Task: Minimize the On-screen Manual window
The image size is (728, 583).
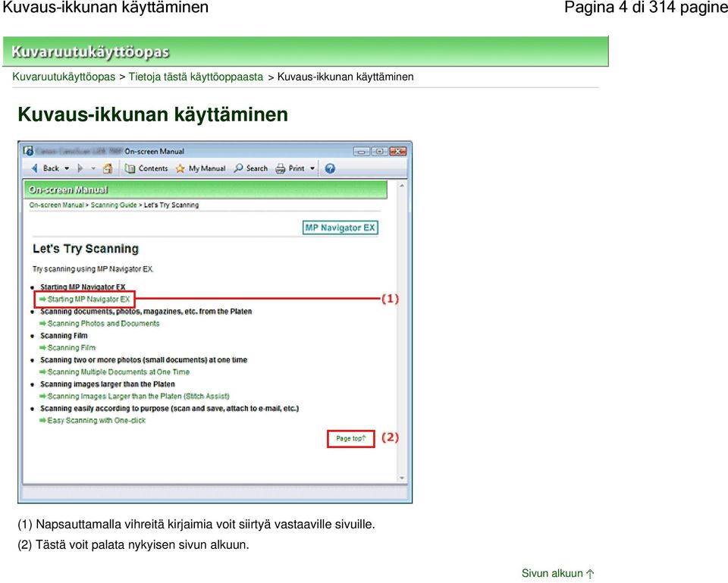Action: coord(361,152)
